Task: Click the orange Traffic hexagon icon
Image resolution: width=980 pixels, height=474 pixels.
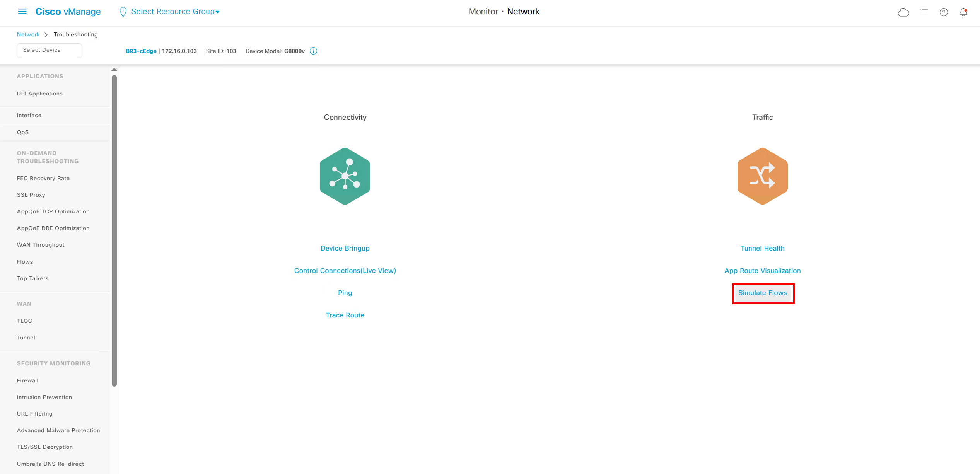Action: pyautogui.click(x=762, y=176)
